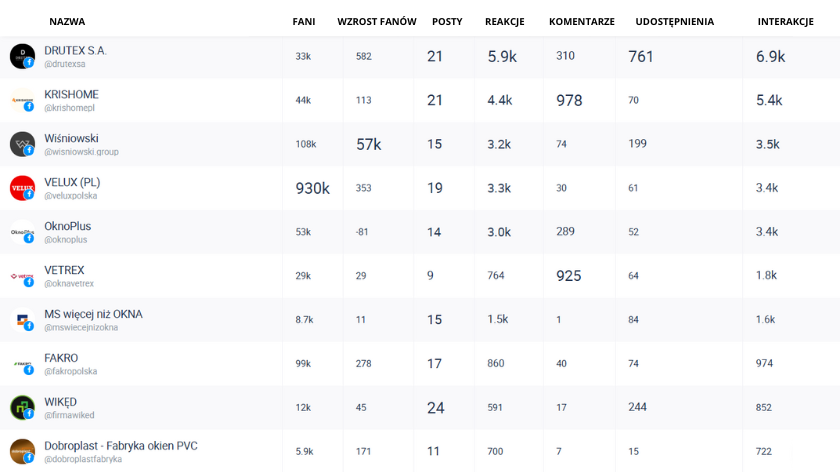Click the MS więcej niż OKNA logo

[22, 320]
